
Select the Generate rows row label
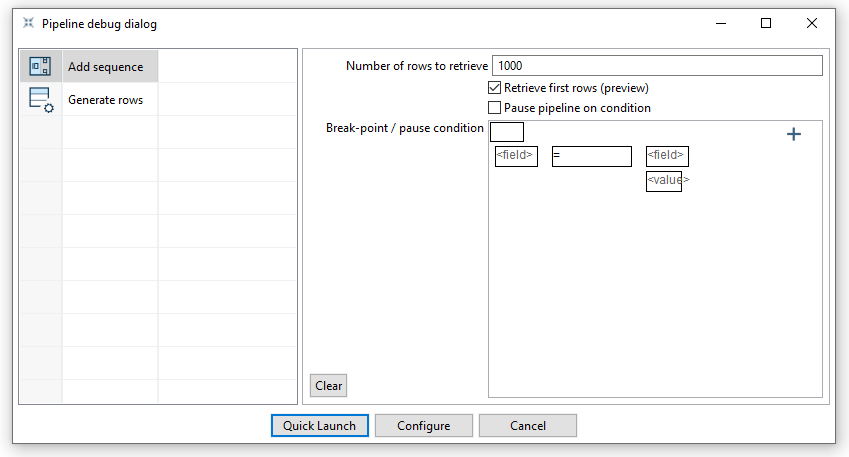point(105,100)
